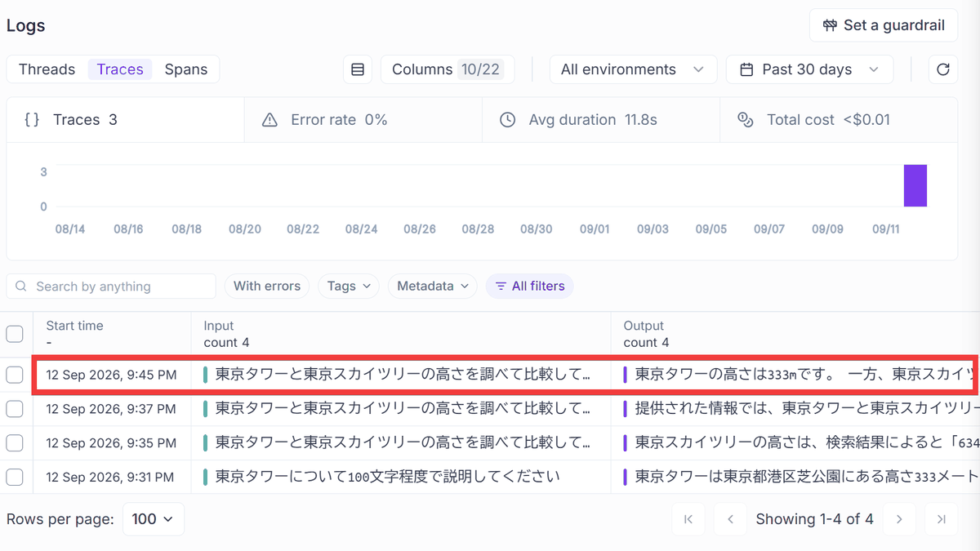
Task: Switch to the Threads tab
Action: click(x=47, y=69)
